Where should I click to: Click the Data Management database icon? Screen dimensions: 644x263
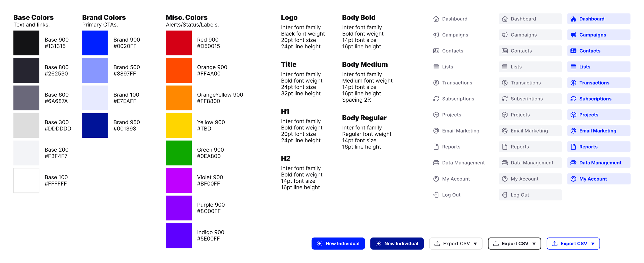click(x=436, y=162)
